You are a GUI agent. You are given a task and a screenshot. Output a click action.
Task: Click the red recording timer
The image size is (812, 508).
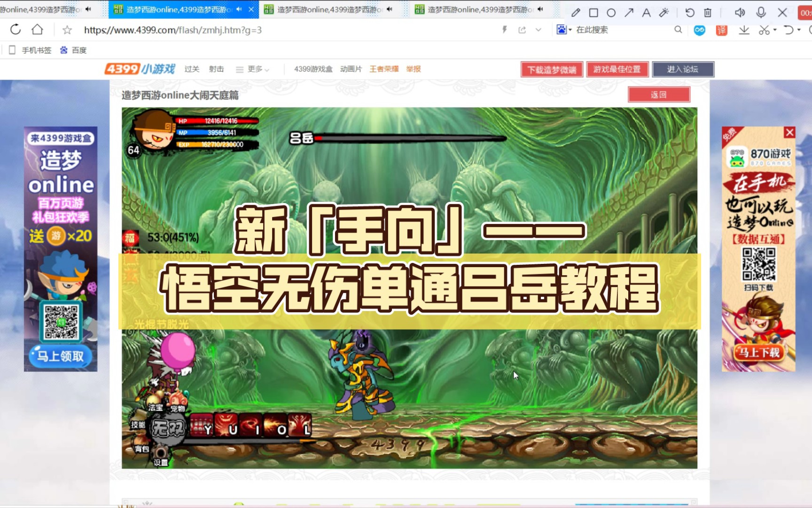806,13
